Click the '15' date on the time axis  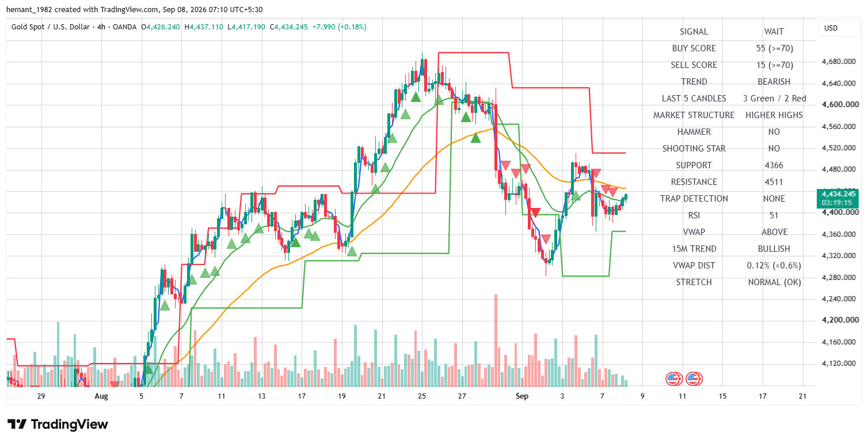[722, 396]
